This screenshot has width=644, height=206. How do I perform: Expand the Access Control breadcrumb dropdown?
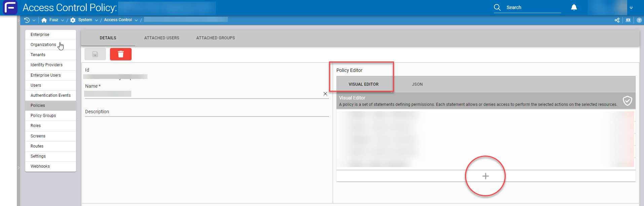(136, 20)
